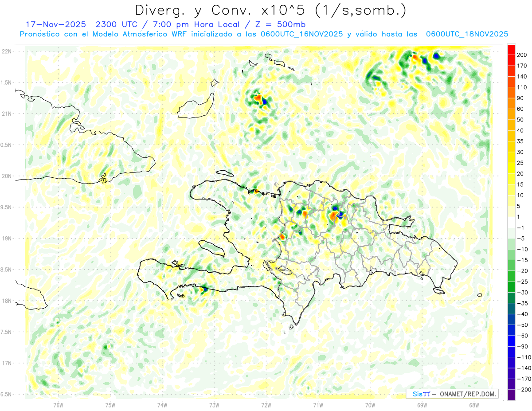This screenshot has height=411, width=532.
Task: Click the '75W' longitude label
Action: [110, 405]
